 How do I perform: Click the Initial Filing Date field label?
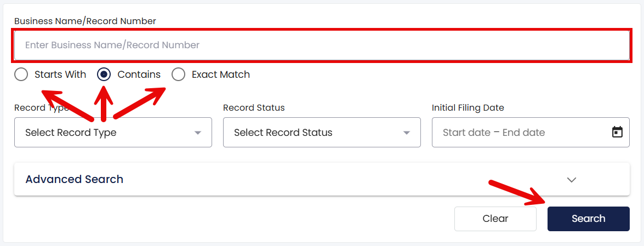[468, 107]
